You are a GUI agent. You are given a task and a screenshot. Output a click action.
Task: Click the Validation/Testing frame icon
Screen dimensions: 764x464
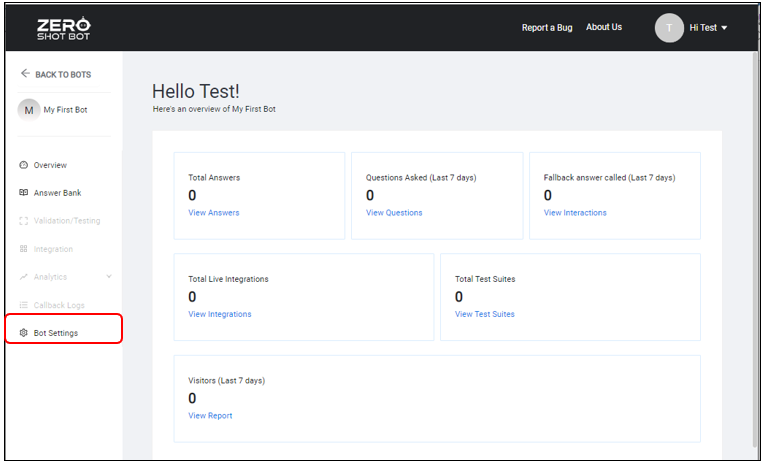[23, 221]
